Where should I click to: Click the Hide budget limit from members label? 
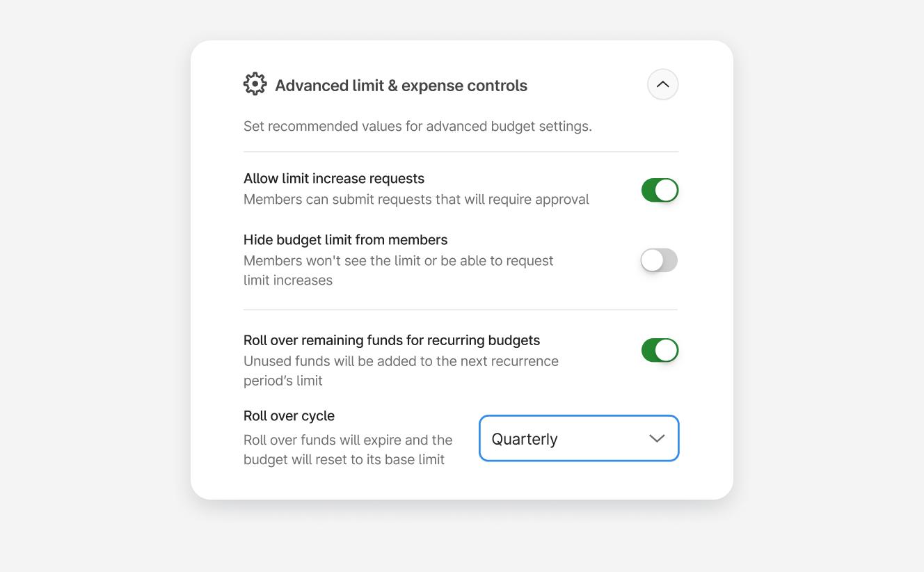click(345, 240)
